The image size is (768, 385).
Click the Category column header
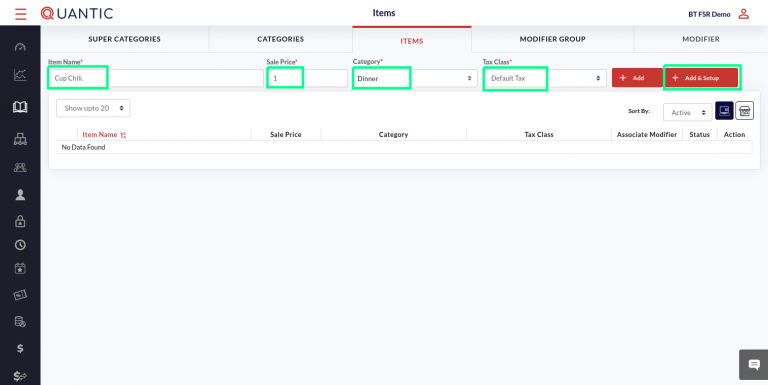[393, 134]
